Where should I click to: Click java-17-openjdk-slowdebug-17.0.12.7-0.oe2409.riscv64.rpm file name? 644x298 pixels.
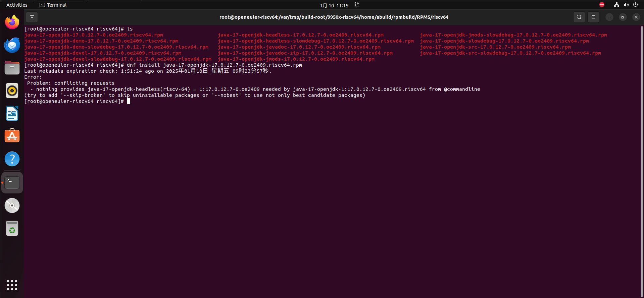click(504, 41)
